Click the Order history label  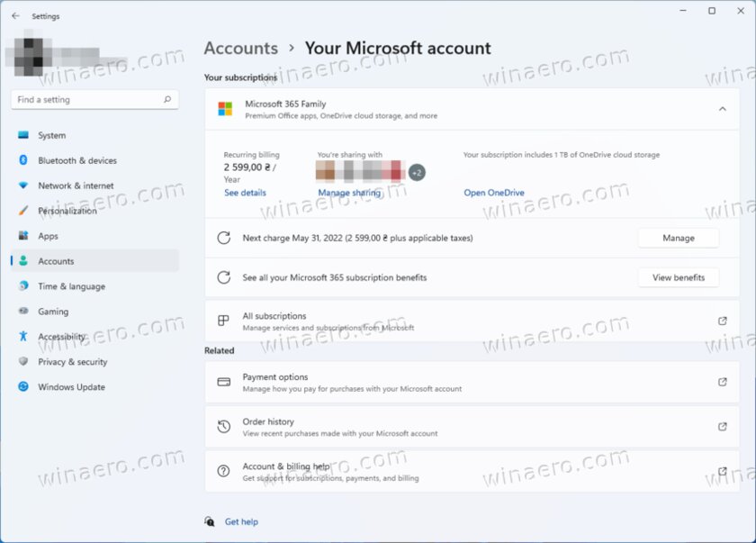point(268,421)
